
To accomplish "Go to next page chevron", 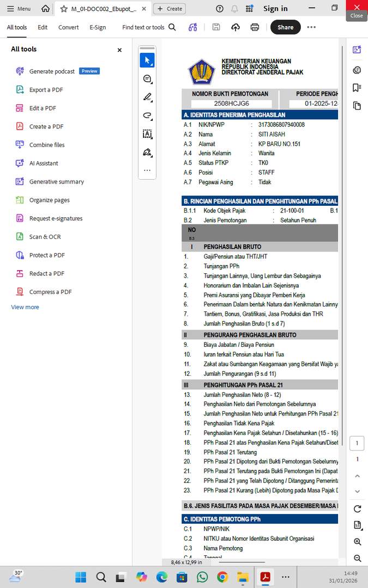I will click(358, 492).
